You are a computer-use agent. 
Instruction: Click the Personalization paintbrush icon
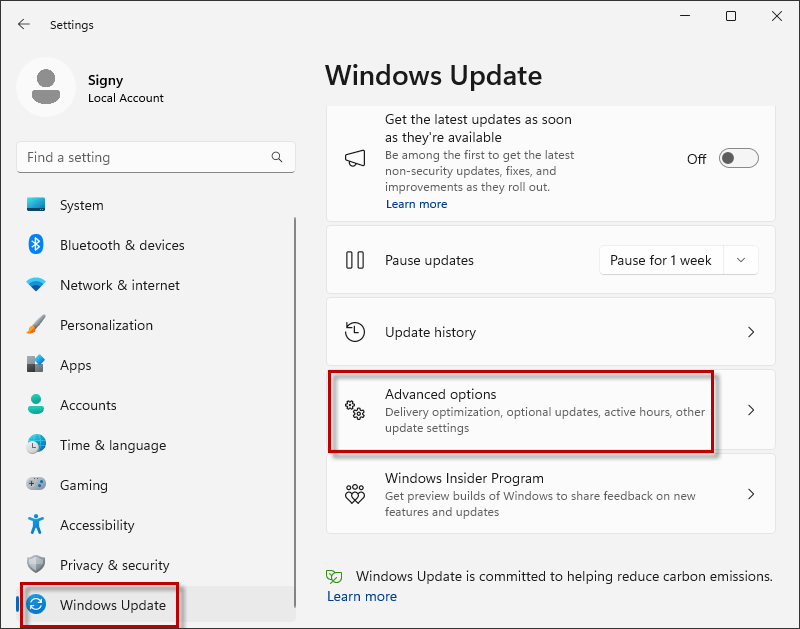tap(36, 324)
